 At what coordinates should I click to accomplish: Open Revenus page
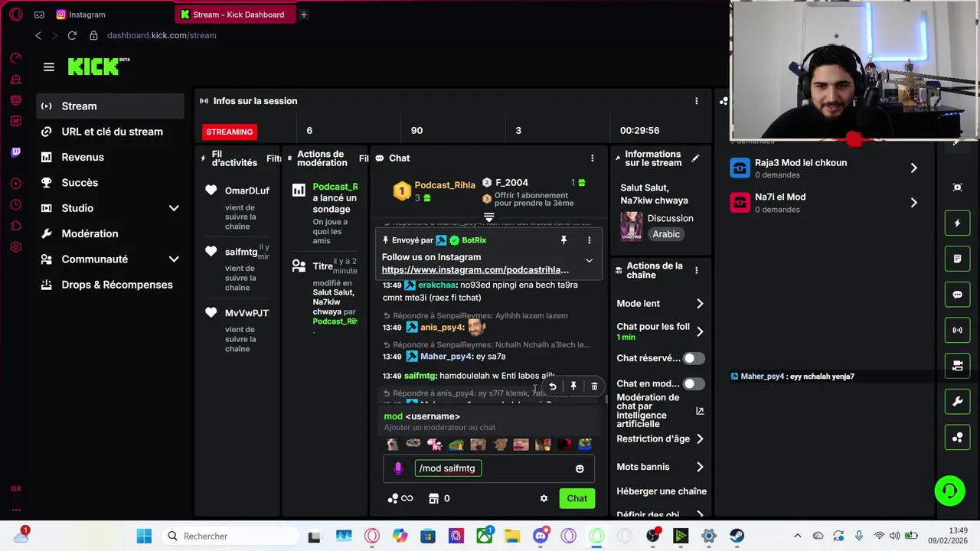coord(110,157)
